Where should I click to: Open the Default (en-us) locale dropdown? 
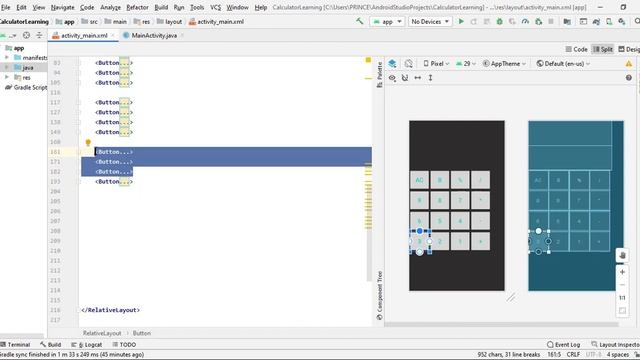(x=563, y=64)
